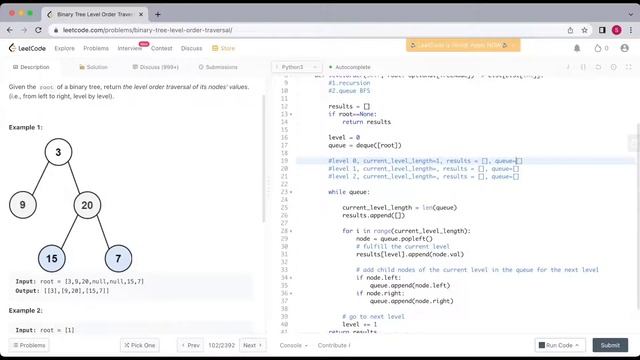Click the 'level += 1' line
Image resolution: width=640 pixels, height=360 pixels.
(360, 324)
